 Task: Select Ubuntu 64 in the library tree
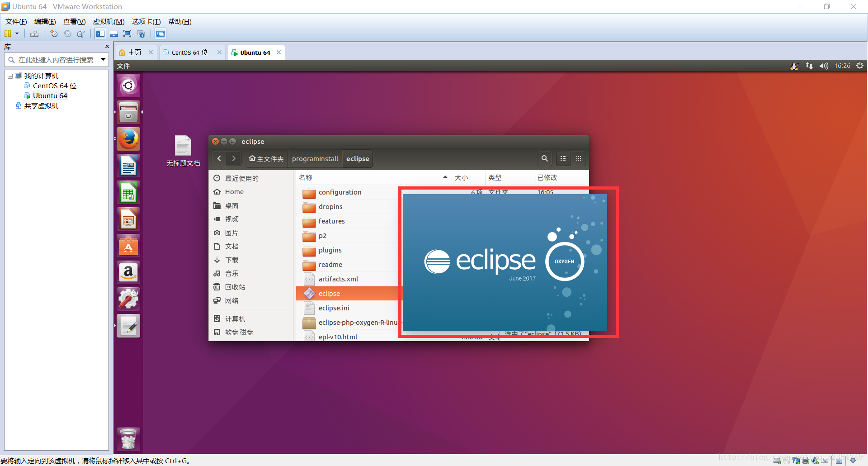(50, 96)
